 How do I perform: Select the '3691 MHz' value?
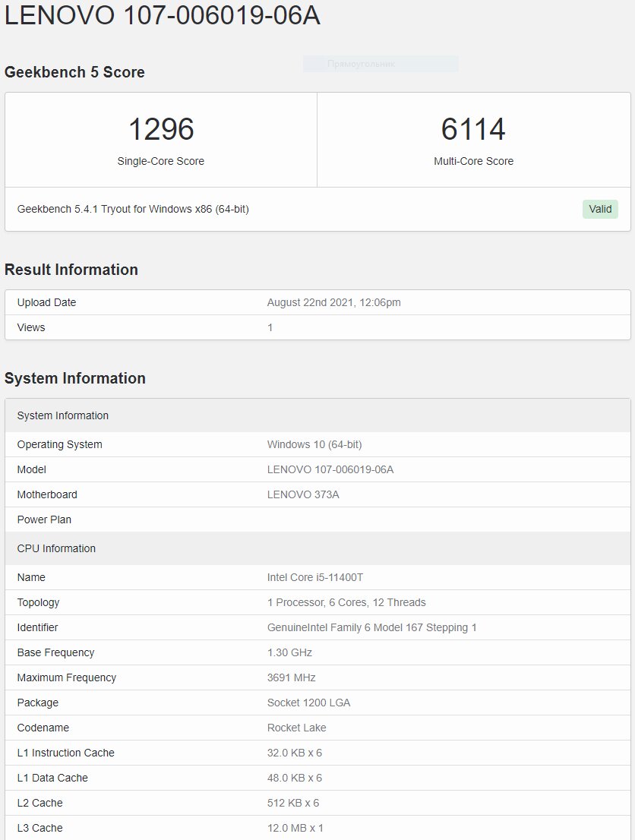click(x=292, y=677)
